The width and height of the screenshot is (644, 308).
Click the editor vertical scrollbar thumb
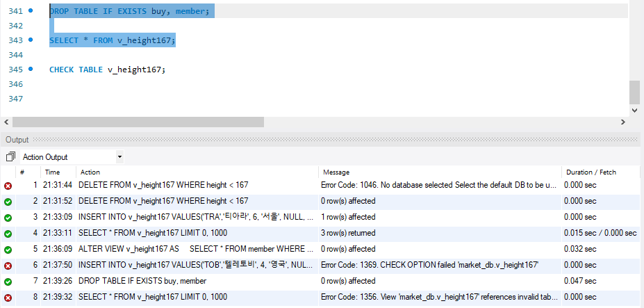tap(634, 92)
